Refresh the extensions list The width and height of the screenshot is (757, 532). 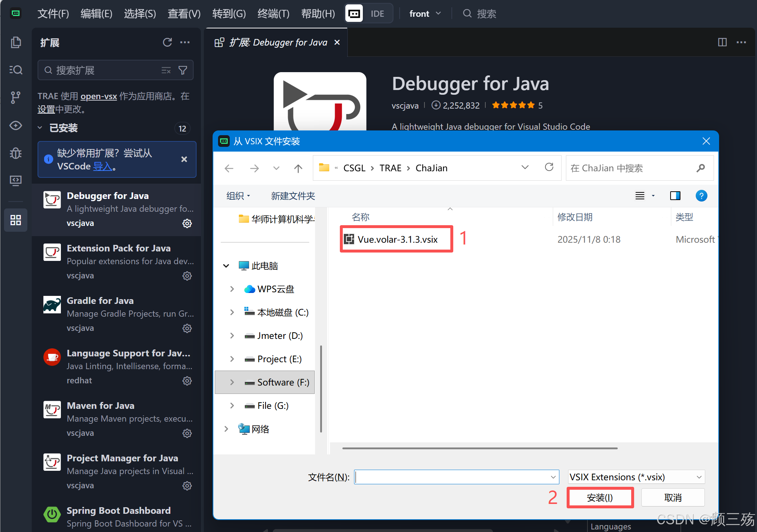point(167,42)
